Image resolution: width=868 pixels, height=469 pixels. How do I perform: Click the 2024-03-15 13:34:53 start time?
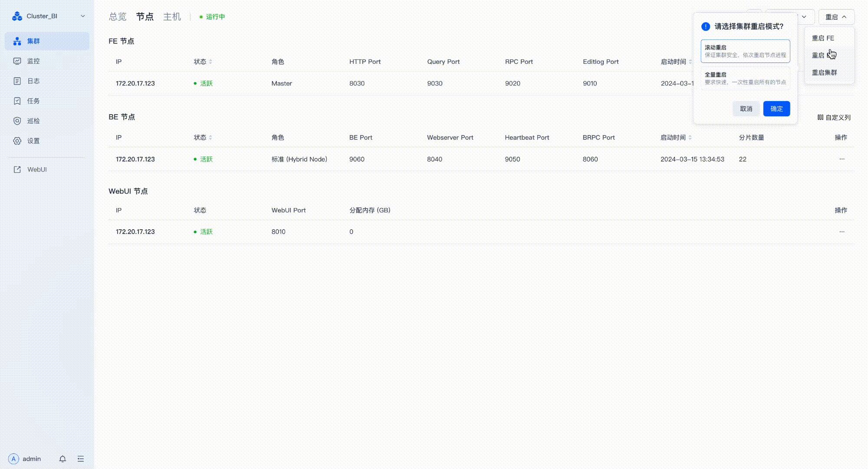(x=692, y=159)
